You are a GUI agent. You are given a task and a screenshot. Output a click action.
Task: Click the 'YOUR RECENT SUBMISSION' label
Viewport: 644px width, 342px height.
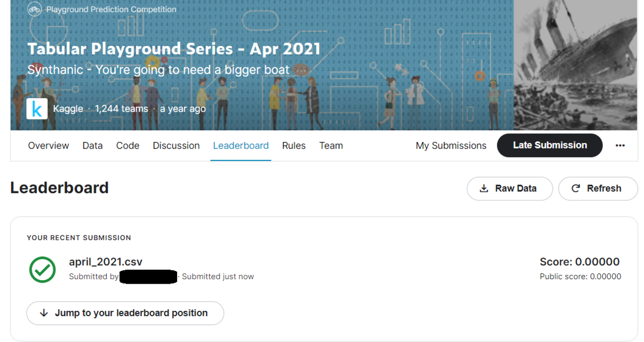click(x=79, y=237)
